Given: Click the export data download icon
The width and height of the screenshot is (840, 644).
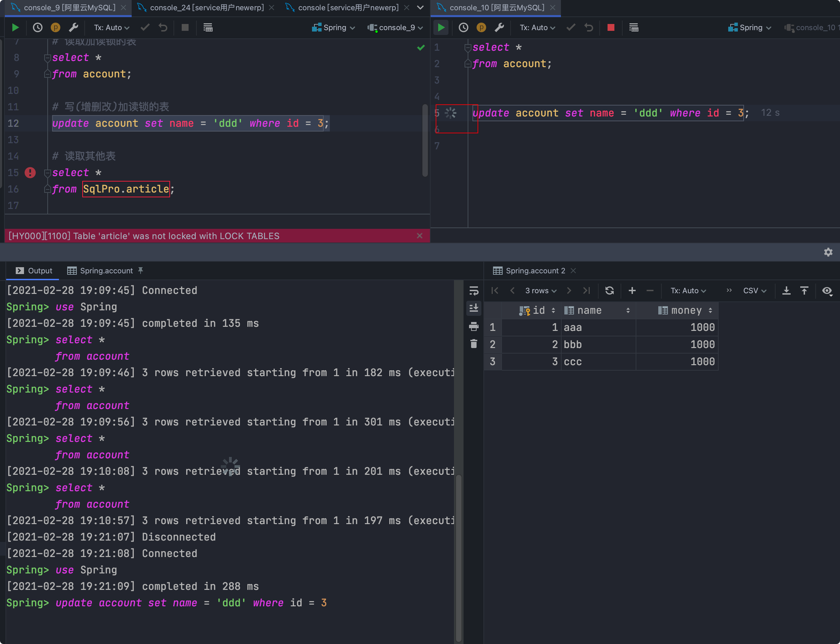Looking at the screenshot, I should point(786,290).
